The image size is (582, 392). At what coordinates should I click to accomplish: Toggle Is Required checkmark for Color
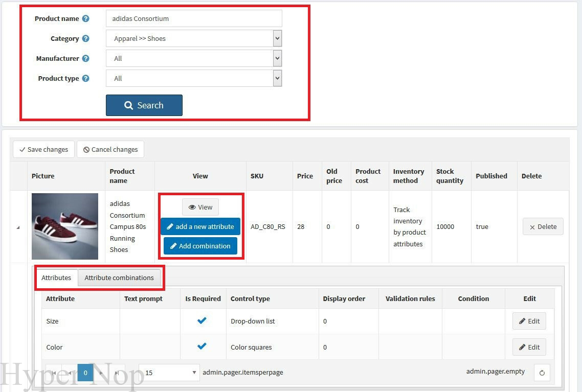coord(202,347)
